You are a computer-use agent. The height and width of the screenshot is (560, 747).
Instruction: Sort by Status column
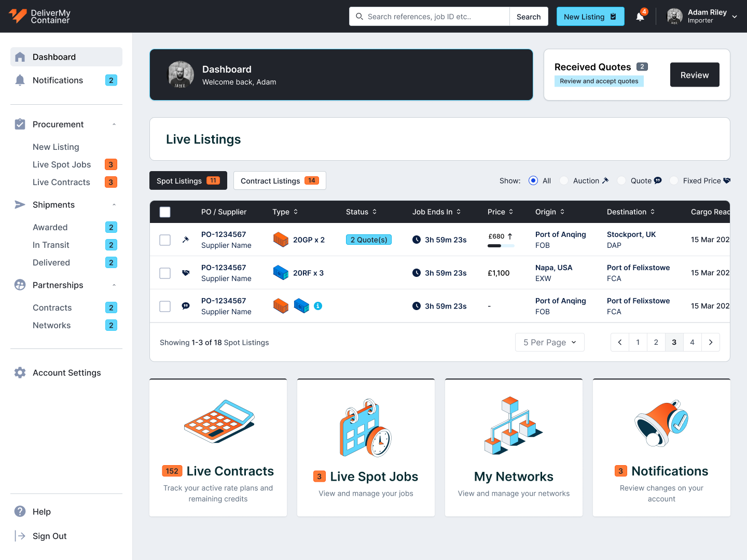pyautogui.click(x=362, y=212)
